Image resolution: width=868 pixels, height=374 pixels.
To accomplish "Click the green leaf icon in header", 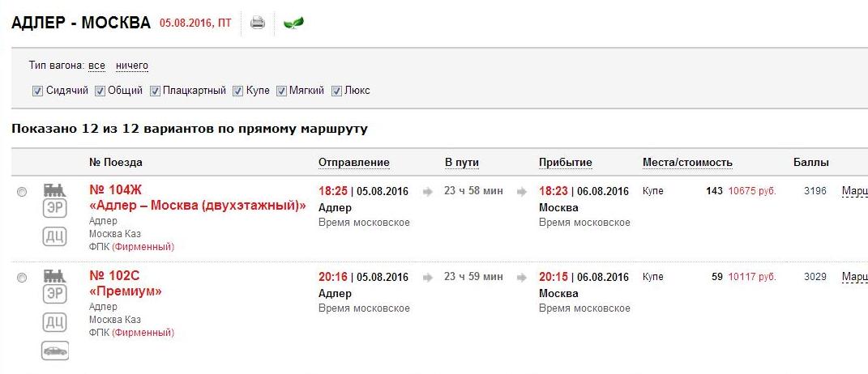I will [x=293, y=23].
